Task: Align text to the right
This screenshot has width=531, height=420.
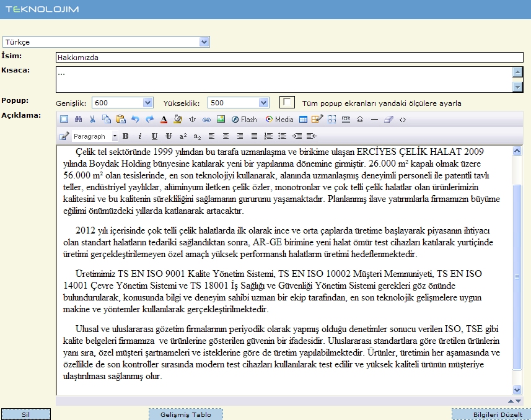Action: [240, 136]
